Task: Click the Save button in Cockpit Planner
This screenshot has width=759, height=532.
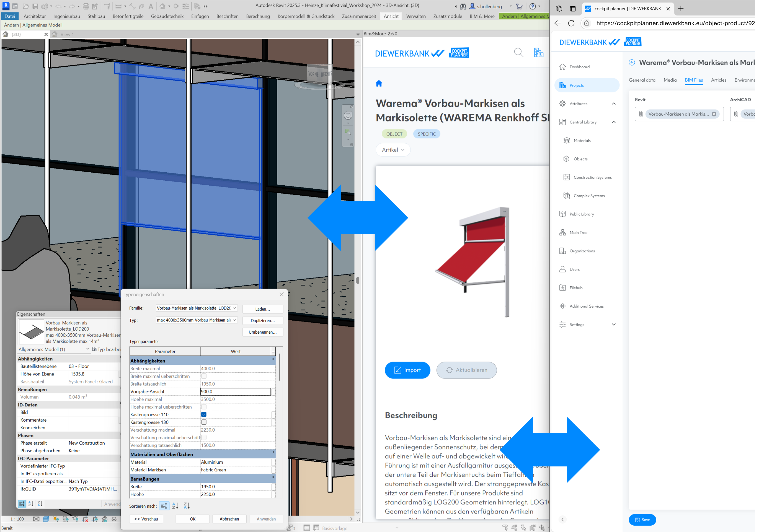Action: point(642,520)
